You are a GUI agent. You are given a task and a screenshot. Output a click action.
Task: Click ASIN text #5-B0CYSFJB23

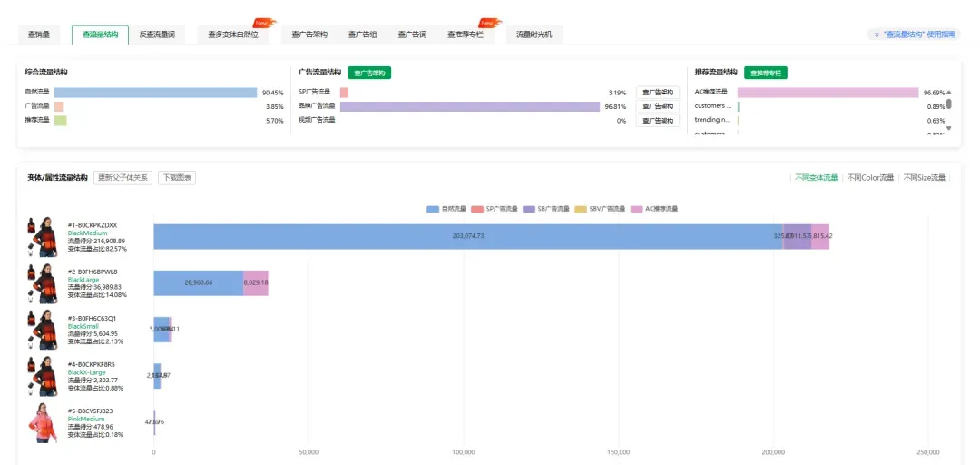[x=90, y=411]
